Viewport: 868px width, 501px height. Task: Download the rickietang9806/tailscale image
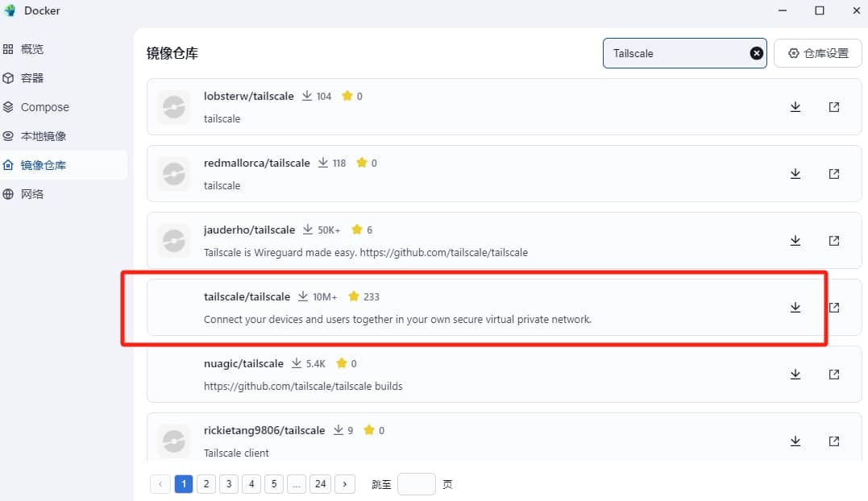(x=795, y=441)
